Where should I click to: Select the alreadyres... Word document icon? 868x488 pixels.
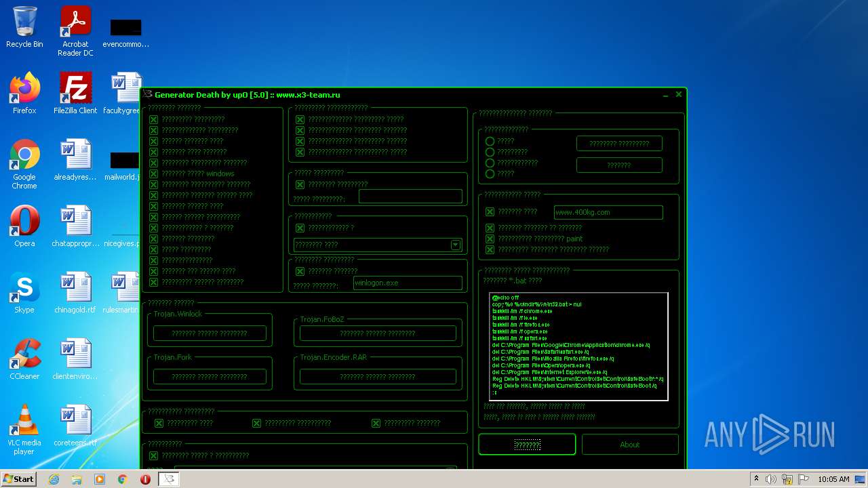(x=75, y=160)
